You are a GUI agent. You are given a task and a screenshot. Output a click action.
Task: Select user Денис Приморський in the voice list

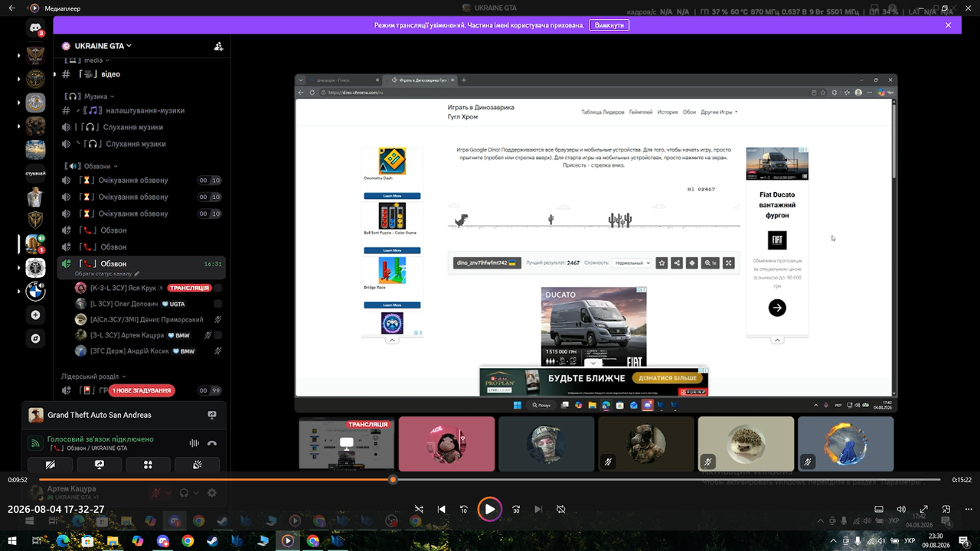coord(148,319)
